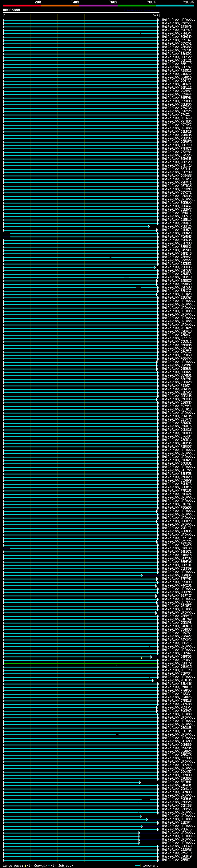This screenshot has width=197, height=868.
Task: Open hit UniRef100_C4R4W1
Action: [x=177, y=785]
